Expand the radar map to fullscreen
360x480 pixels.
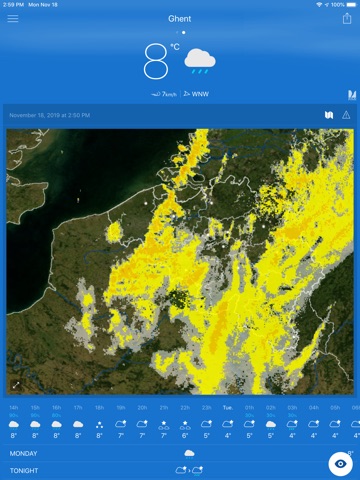tap(16, 385)
